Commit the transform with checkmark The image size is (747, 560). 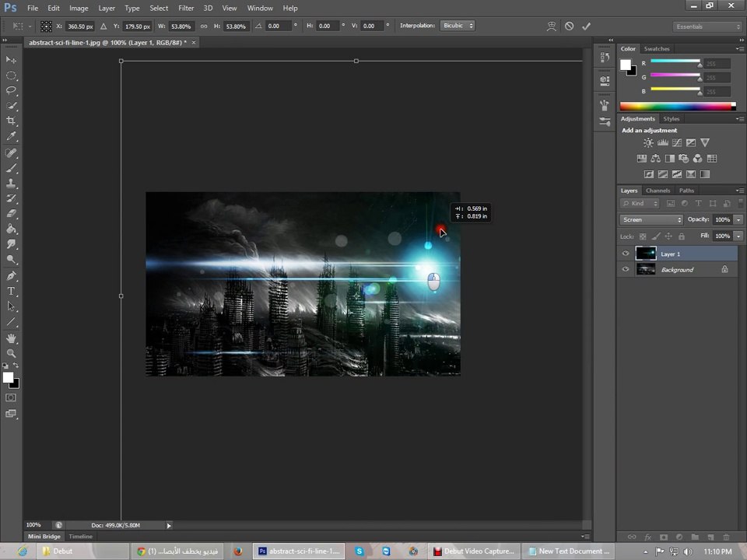coord(587,26)
